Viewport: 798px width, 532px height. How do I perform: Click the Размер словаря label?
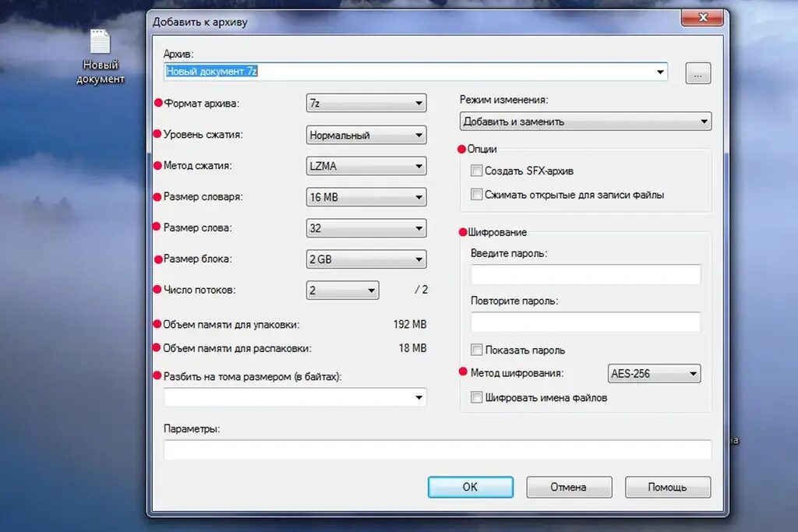203,197
